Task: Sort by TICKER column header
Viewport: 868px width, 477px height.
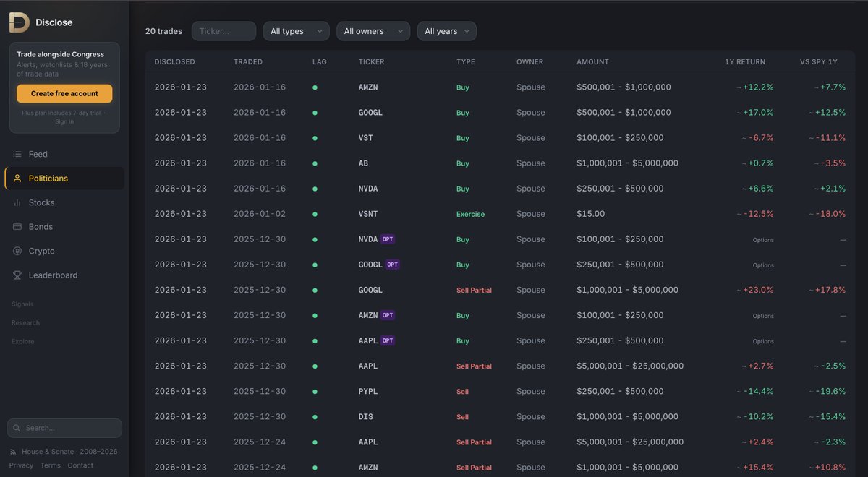Action: coord(372,62)
